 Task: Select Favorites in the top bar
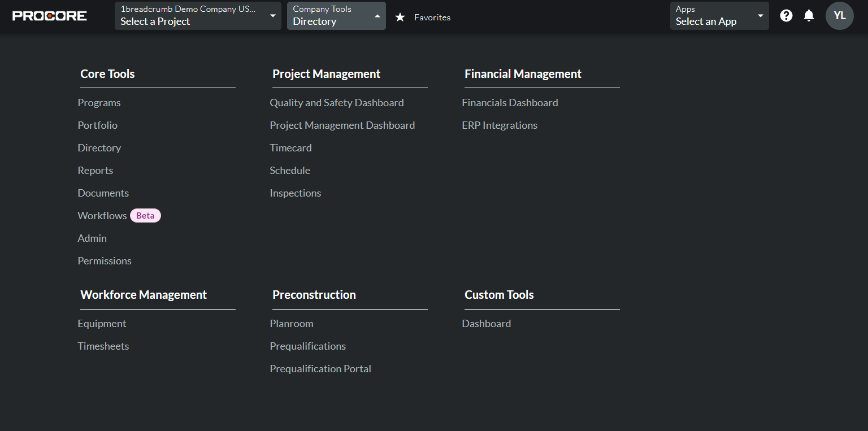(x=432, y=18)
